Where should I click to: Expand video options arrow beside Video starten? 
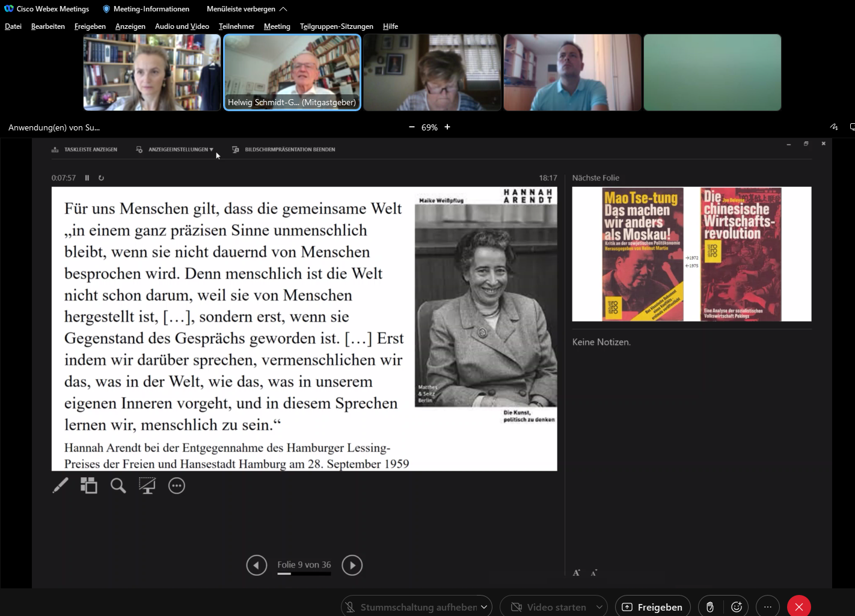click(x=599, y=607)
